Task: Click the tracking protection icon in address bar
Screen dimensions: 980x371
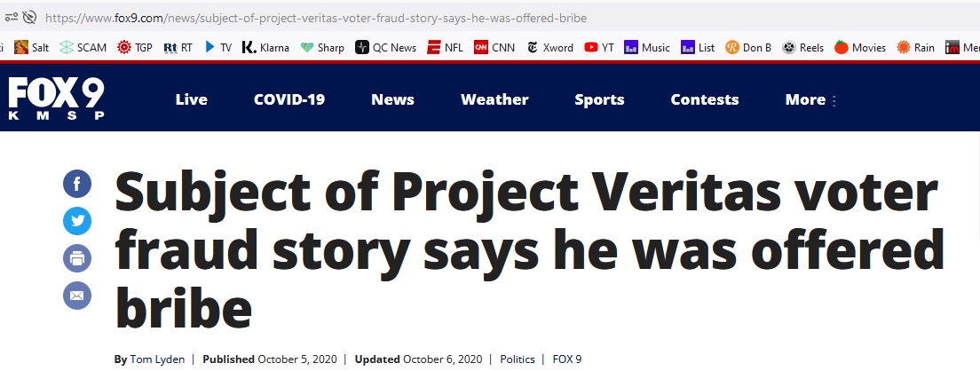Action: click(x=28, y=18)
